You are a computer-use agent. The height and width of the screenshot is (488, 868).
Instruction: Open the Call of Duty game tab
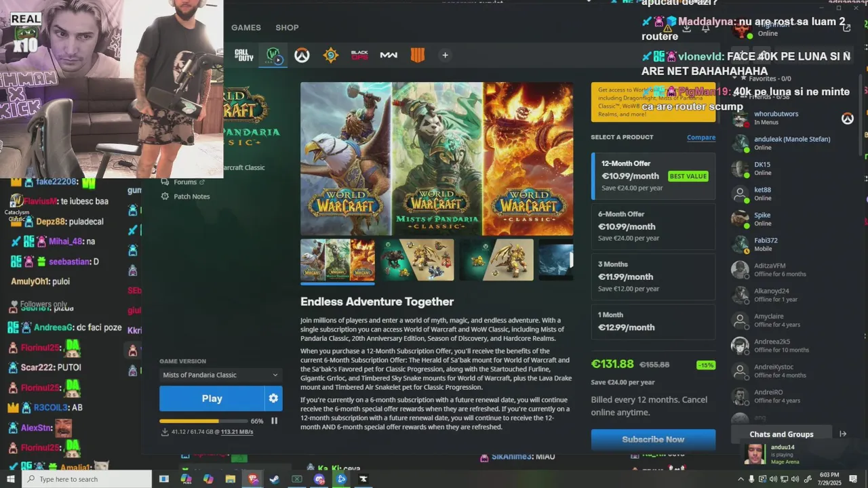[x=243, y=55]
